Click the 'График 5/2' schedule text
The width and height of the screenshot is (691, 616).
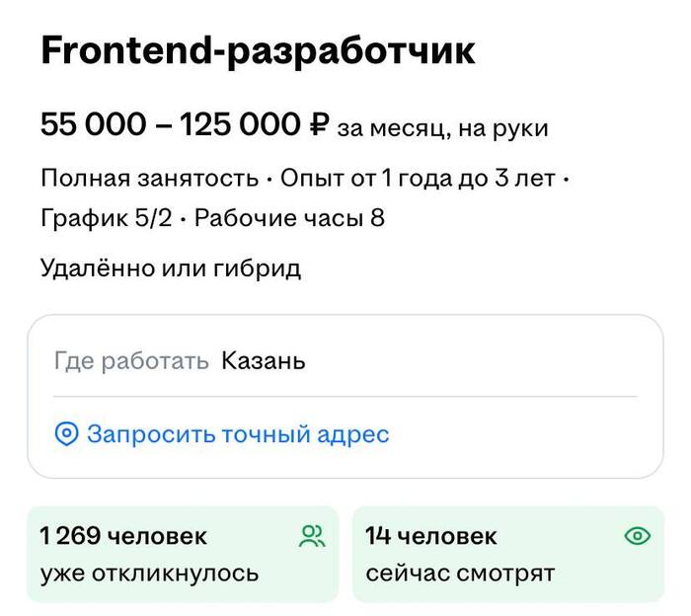point(107,217)
